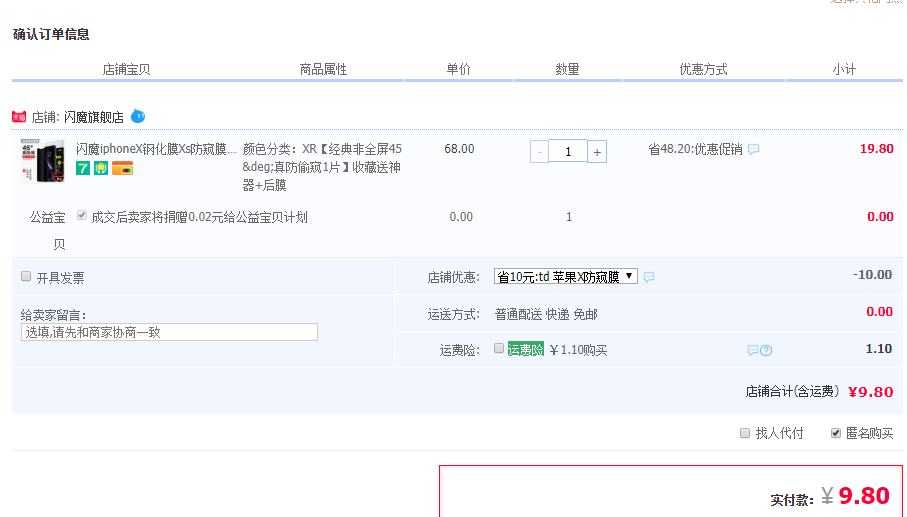Click the green shield guarantee icon
Viewport: 907px width, 517px height.
101,168
